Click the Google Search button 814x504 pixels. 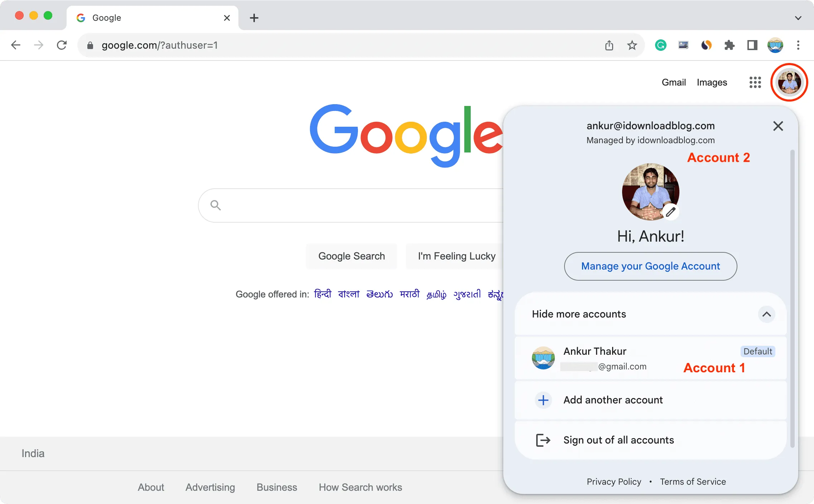[352, 256]
